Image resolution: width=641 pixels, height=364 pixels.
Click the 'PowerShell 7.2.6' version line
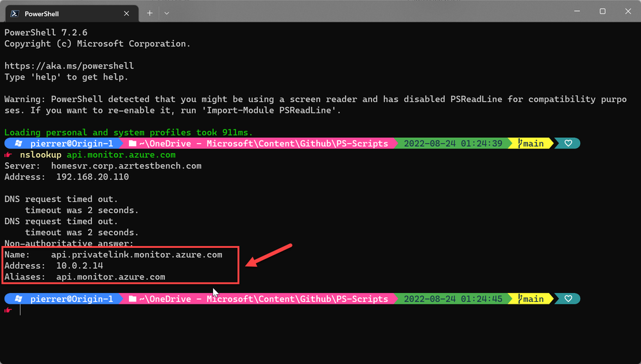click(x=46, y=32)
